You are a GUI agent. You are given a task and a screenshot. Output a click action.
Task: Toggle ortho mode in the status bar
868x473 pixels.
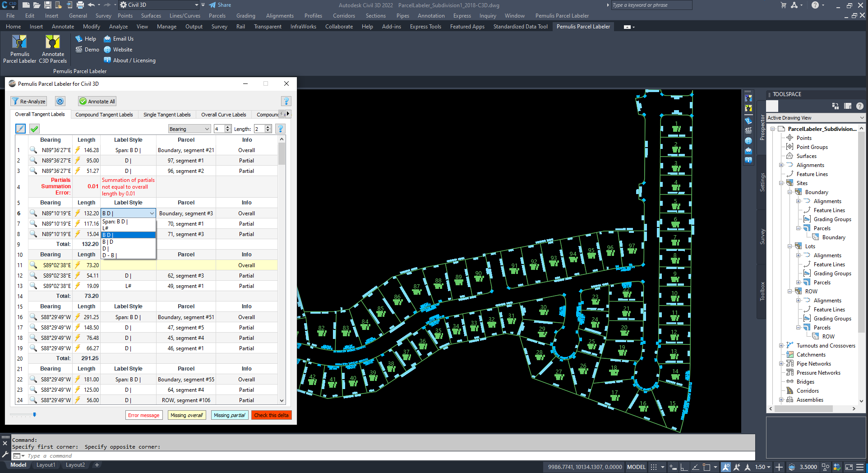tap(684, 467)
